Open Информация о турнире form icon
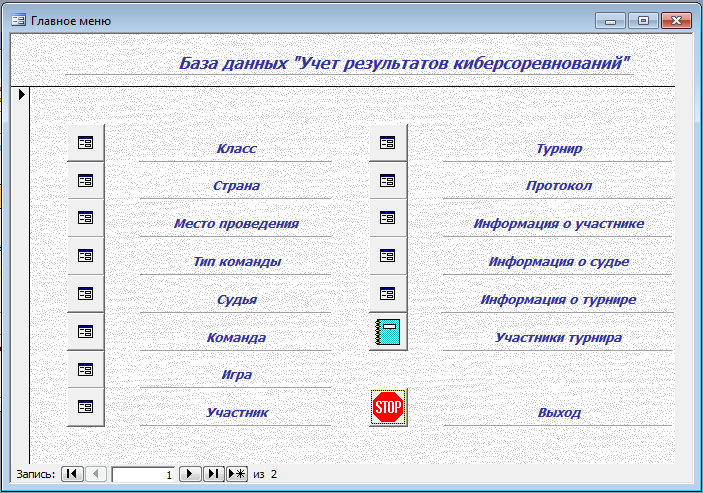The width and height of the screenshot is (703, 493). coord(388,294)
